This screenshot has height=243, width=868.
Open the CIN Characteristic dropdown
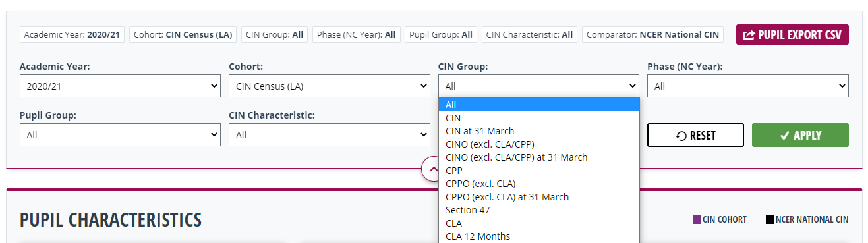point(329,135)
